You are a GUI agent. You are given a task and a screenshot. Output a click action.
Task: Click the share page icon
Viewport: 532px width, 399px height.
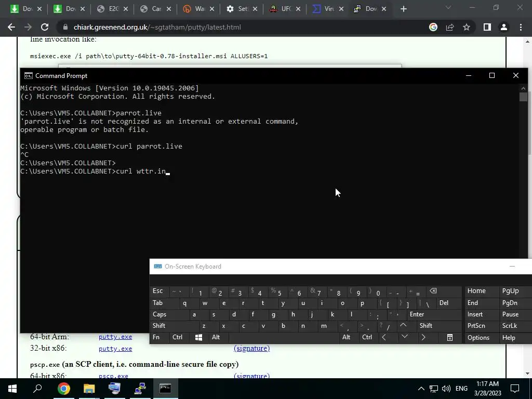[450, 27]
